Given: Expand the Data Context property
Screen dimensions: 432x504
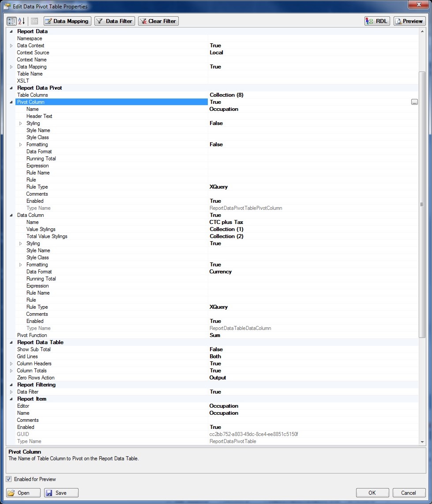Looking at the screenshot, I should [11, 45].
